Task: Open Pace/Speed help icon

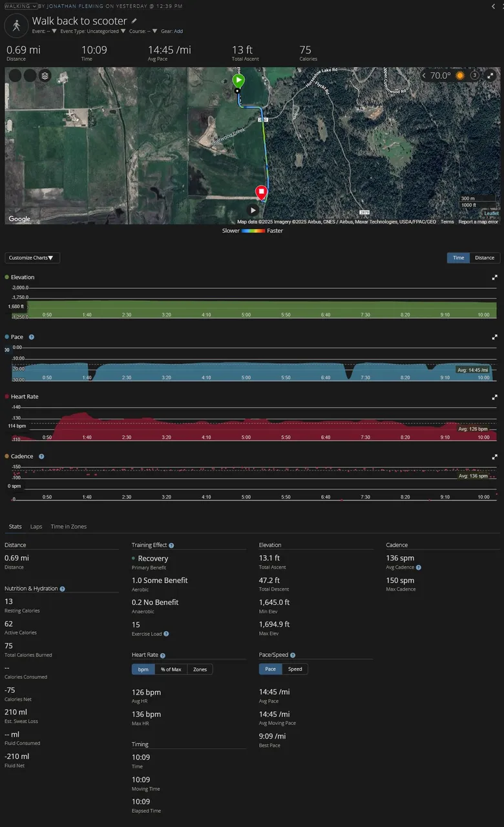Action: point(293,655)
